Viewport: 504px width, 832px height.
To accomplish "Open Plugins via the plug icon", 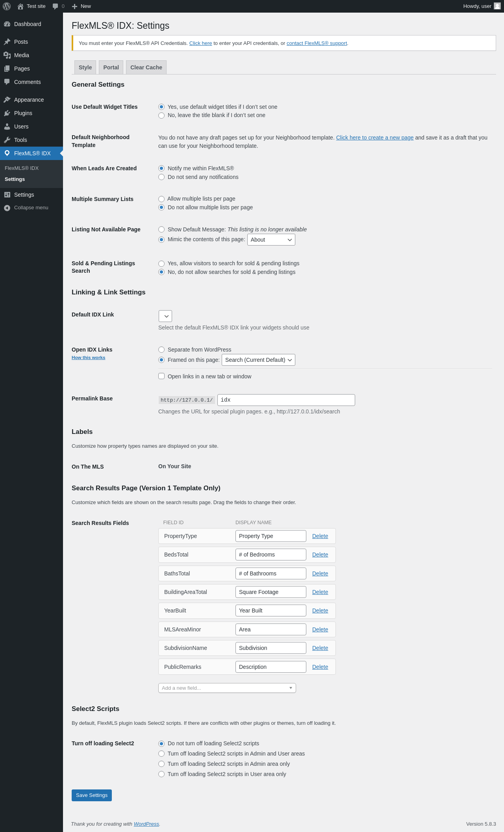I will pos(7,113).
